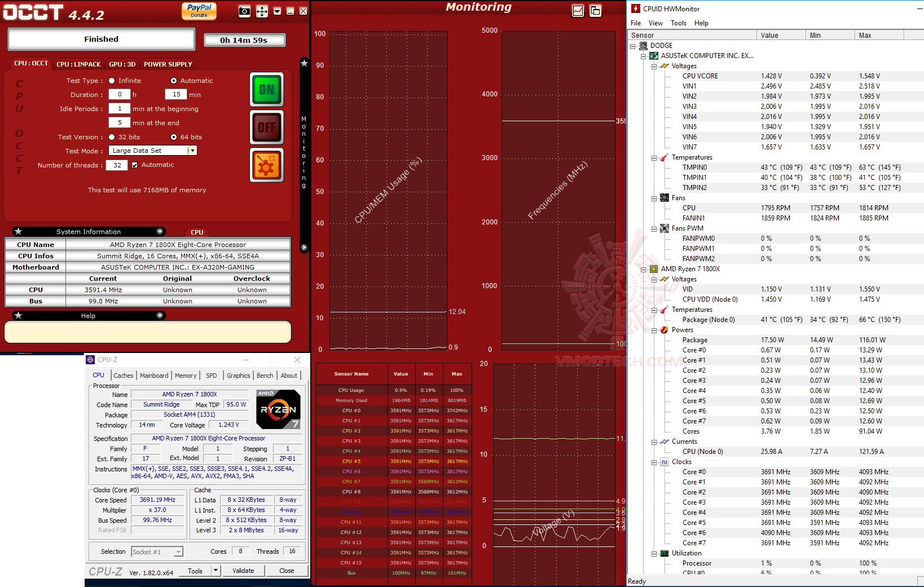Image resolution: width=924 pixels, height=587 pixels.
Task: Open the Test Mode dropdown
Action: 192,151
